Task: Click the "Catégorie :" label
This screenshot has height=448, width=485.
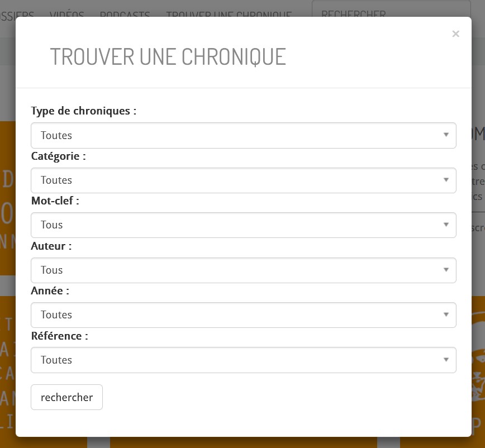Action: (58, 156)
